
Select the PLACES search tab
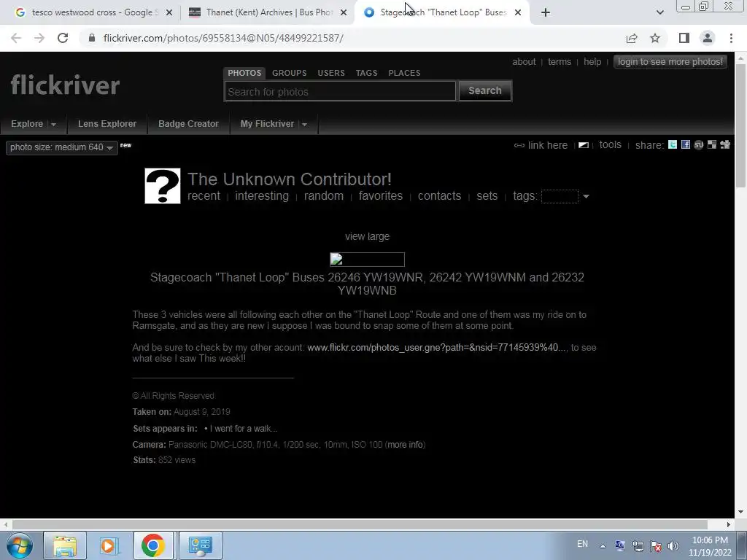pos(404,73)
